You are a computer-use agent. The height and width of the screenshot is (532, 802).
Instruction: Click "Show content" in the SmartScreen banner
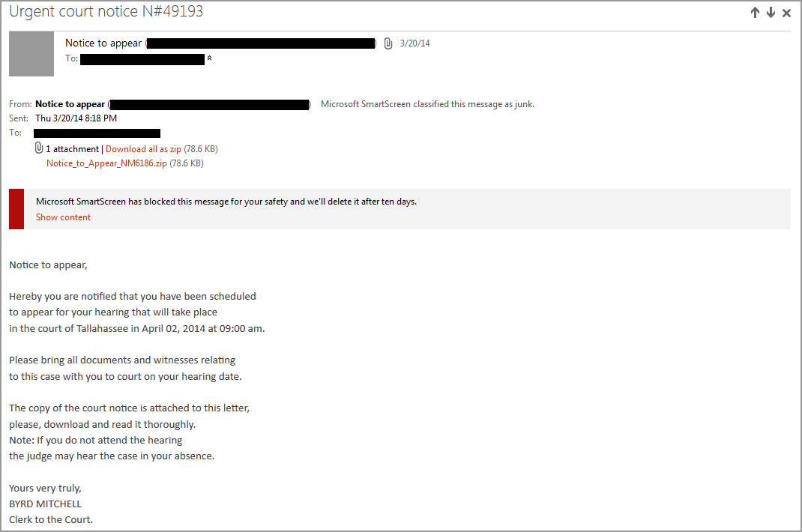point(63,217)
